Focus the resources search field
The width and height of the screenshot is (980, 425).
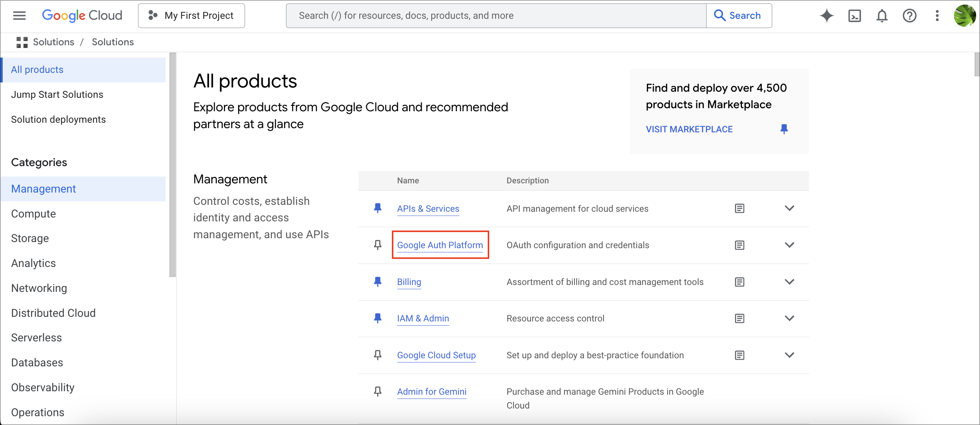click(496, 16)
